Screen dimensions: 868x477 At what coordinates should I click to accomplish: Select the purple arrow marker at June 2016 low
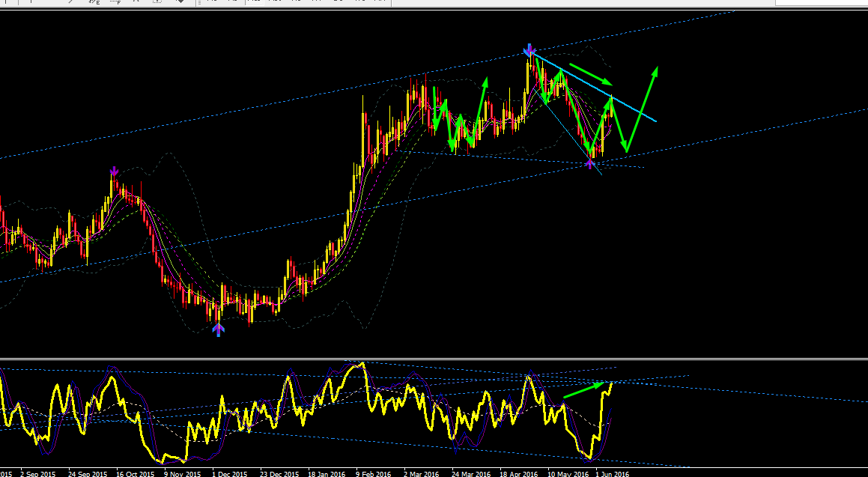(x=590, y=162)
